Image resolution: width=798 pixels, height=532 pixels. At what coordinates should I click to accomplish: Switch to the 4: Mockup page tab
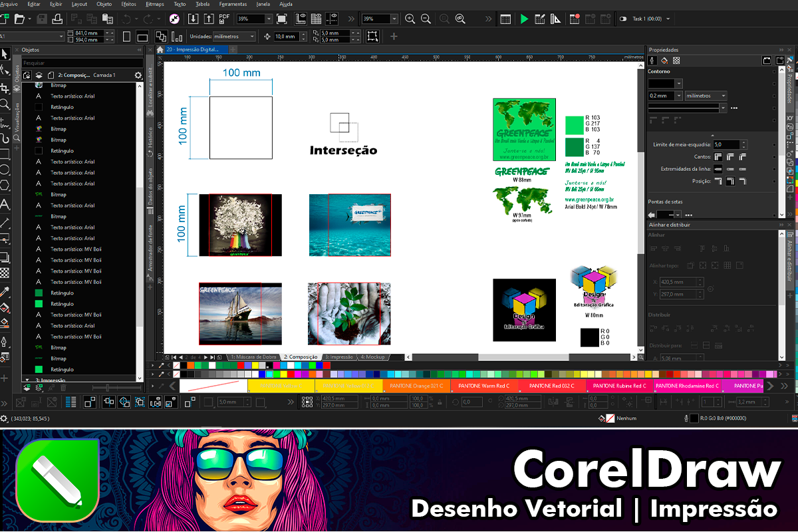coord(372,357)
